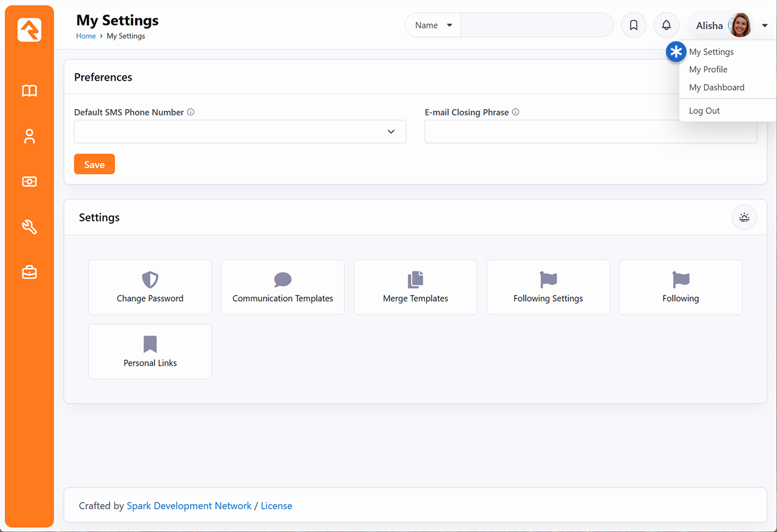Screen dimensions: 777x532
Task: Select the person icon in the sidebar
Action: (x=29, y=136)
